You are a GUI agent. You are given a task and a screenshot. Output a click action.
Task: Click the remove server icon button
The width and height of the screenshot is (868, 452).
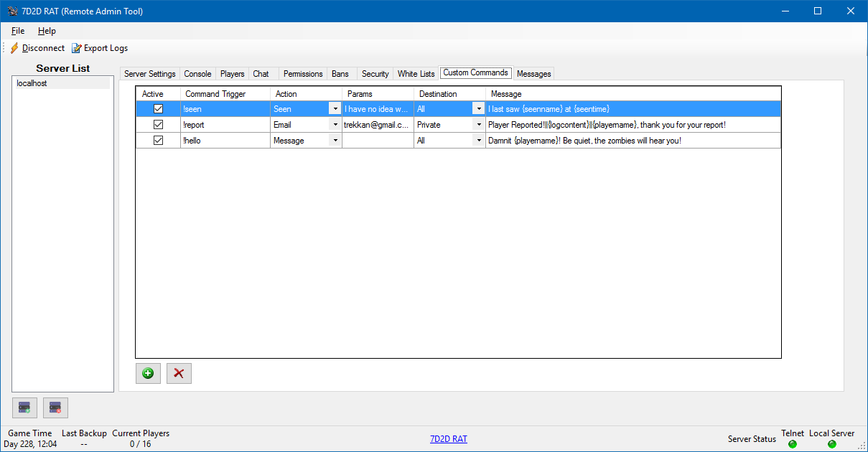[55, 408]
